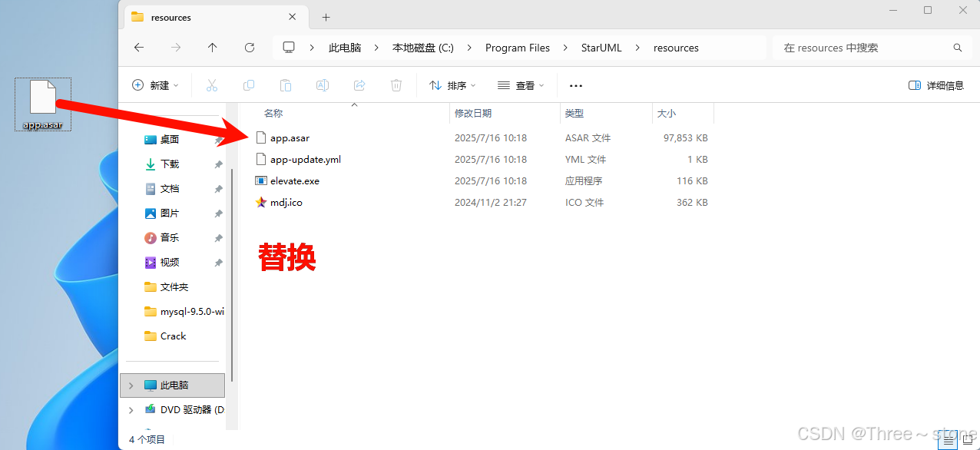Navigate to 此电脑 breadcrumb
The height and width of the screenshot is (450, 980).
tap(345, 48)
